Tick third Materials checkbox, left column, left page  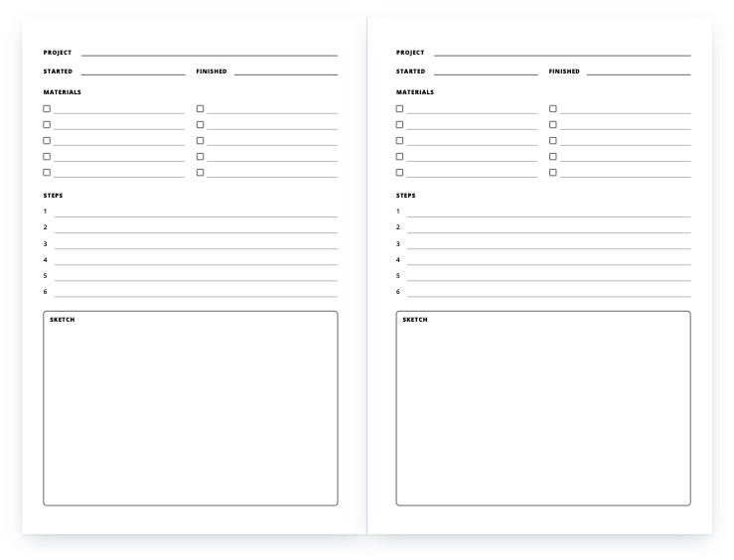tap(47, 140)
